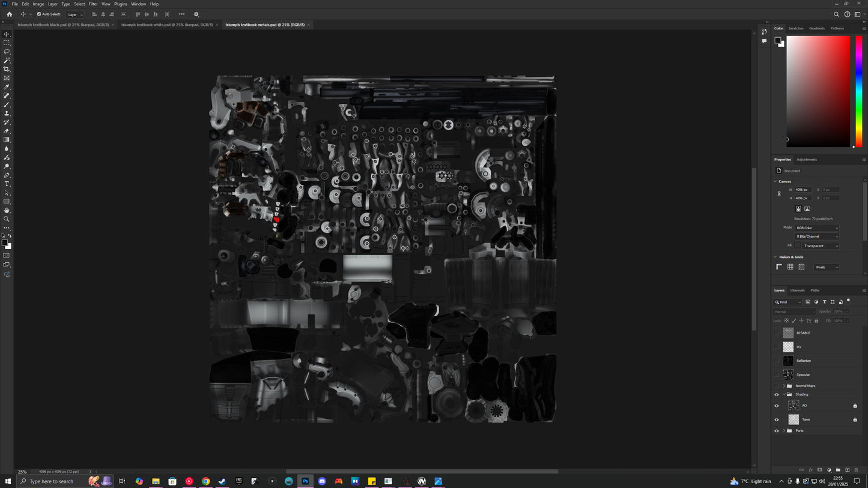The image size is (868, 488).
Task: Open the Mode dropdown showing RGB Color
Action: click(x=817, y=227)
